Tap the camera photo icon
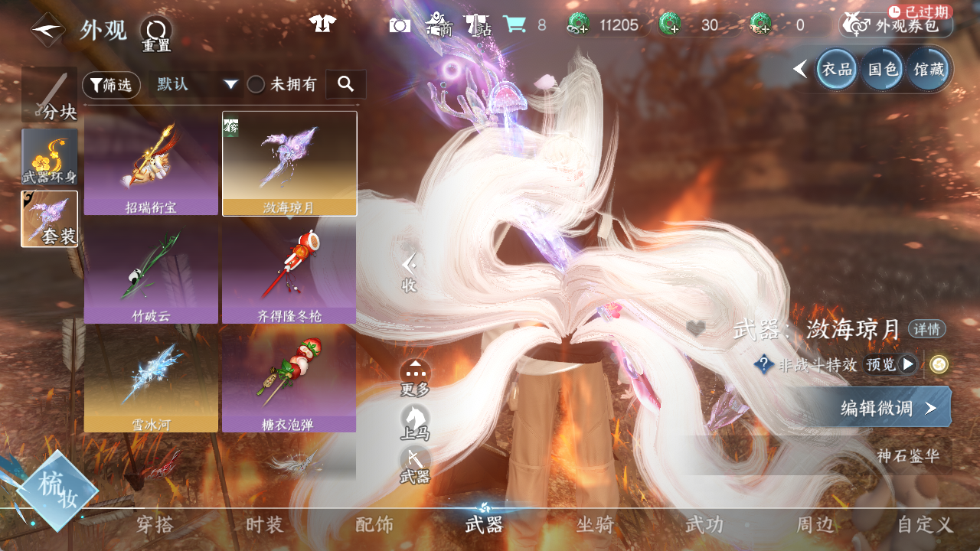The width and height of the screenshot is (980, 551). (x=400, y=25)
